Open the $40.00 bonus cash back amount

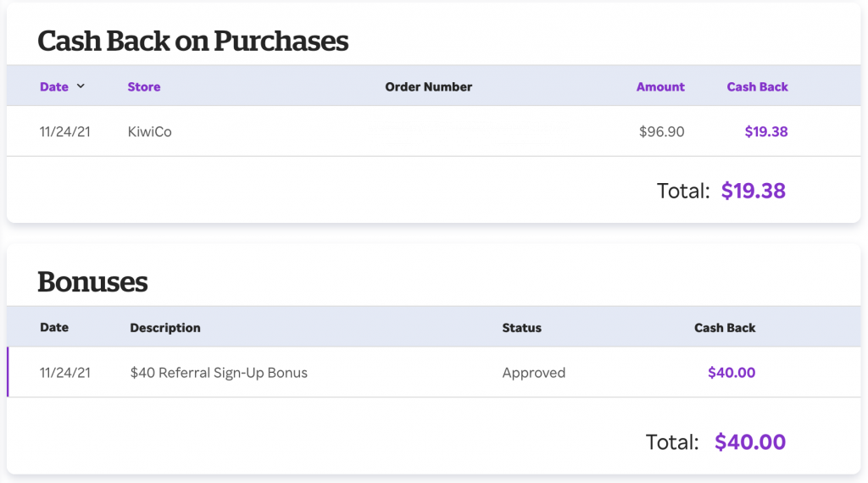tap(732, 372)
